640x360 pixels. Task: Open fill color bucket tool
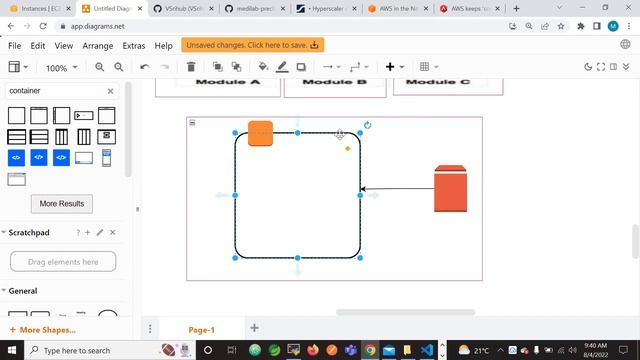tap(263, 67)
